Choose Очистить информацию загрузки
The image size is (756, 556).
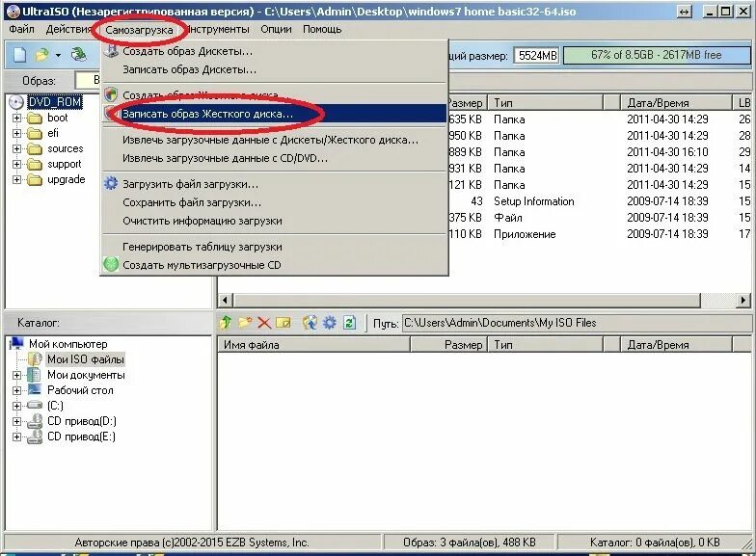[274, 221]
